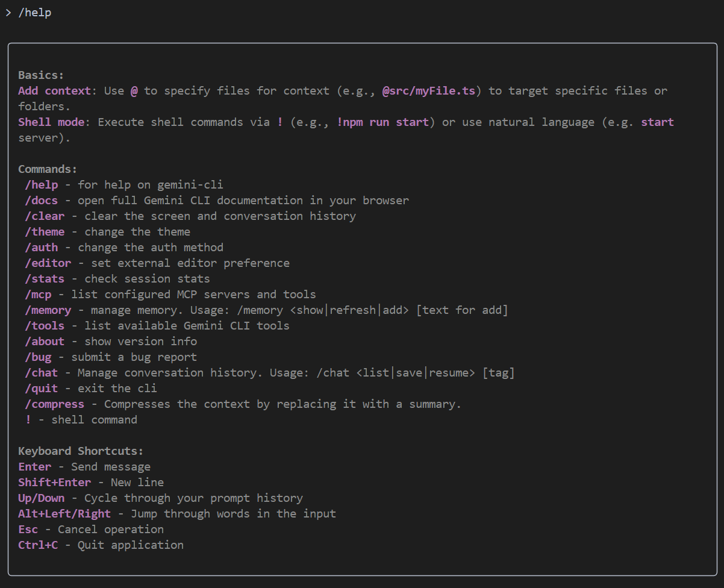724x588 pixels.
Task: Click the /chat command entry
Action: coord(41,373)
